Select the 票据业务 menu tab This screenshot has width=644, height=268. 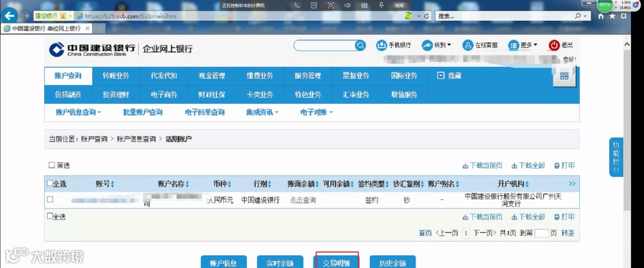click(356, 76)
